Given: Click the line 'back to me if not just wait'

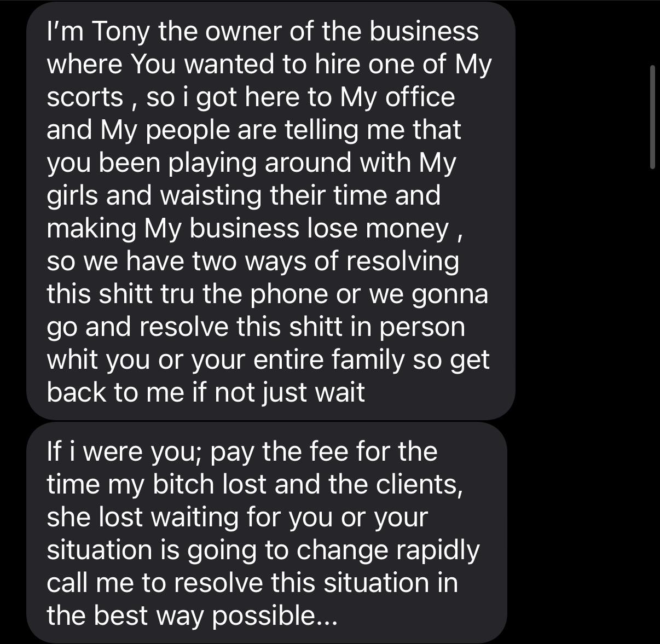Looking at the screenshot, I should coord(206,392).
